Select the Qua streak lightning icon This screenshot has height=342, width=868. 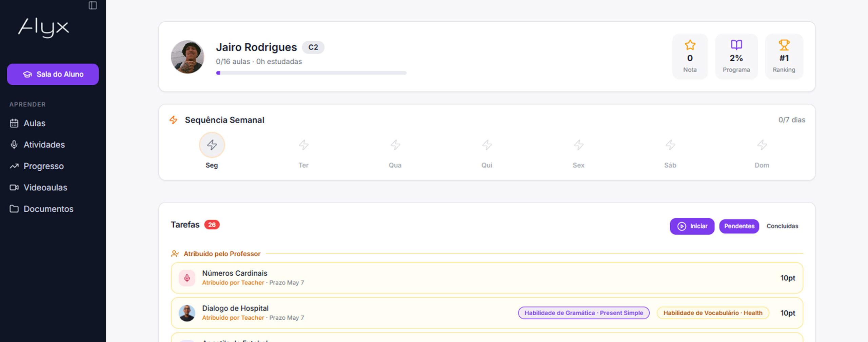395,145
